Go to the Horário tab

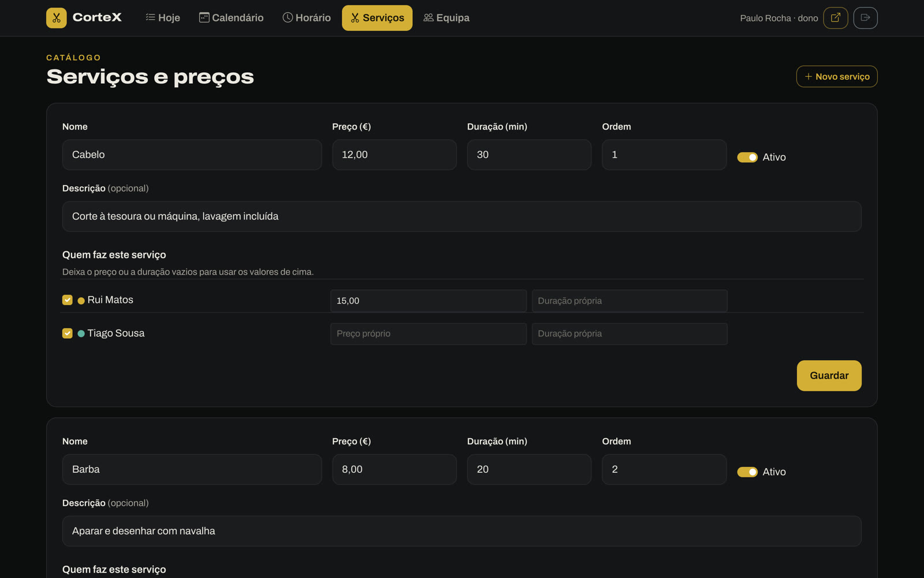coord(307,18)
